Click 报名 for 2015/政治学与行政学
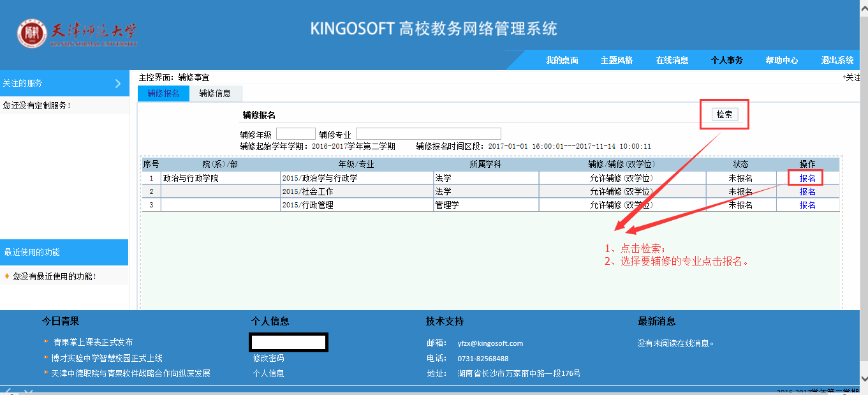Image resolution: width=868 pixels, height=395 pixels. click(807, 179)
